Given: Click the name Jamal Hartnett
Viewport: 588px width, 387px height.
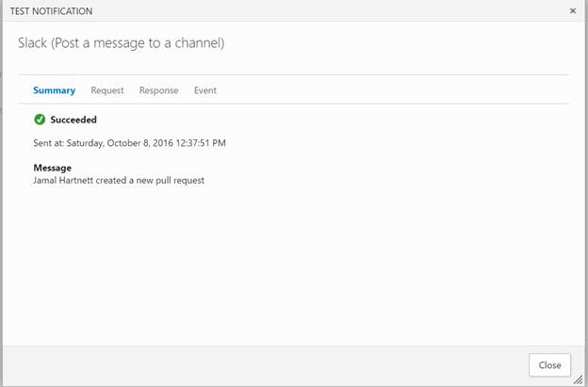Looking at the screenshot, I should (x=63, y=180).
